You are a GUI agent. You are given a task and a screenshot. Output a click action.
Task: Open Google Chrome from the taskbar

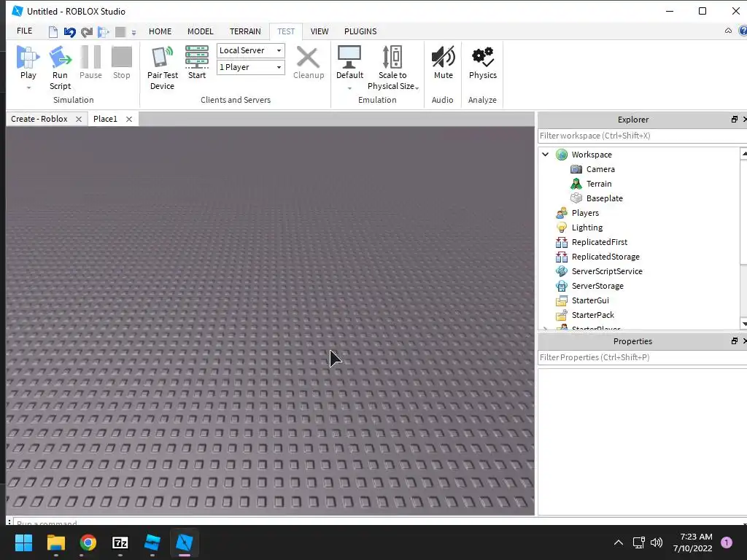(88, 542)
